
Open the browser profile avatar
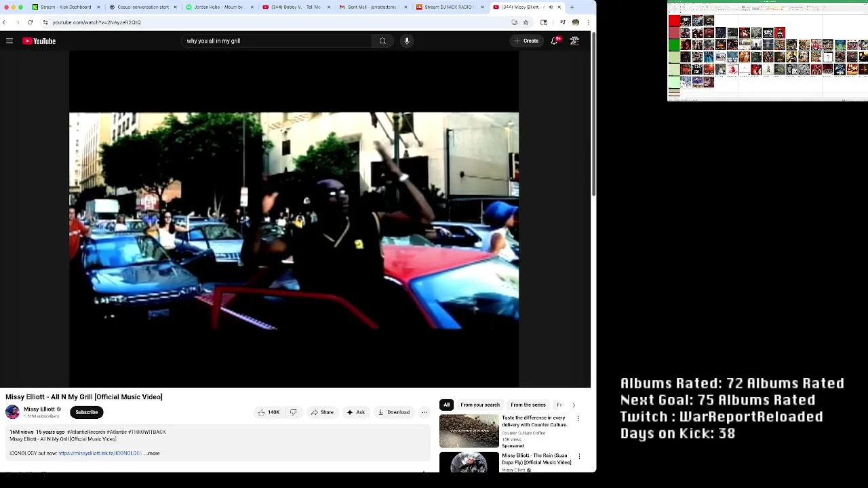[x=575, y=22]
